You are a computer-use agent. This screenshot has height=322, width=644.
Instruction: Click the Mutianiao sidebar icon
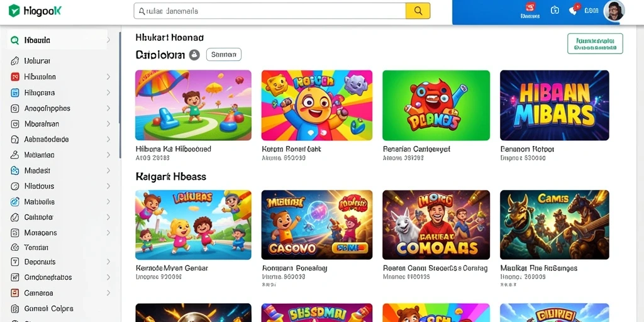[15, 155]
